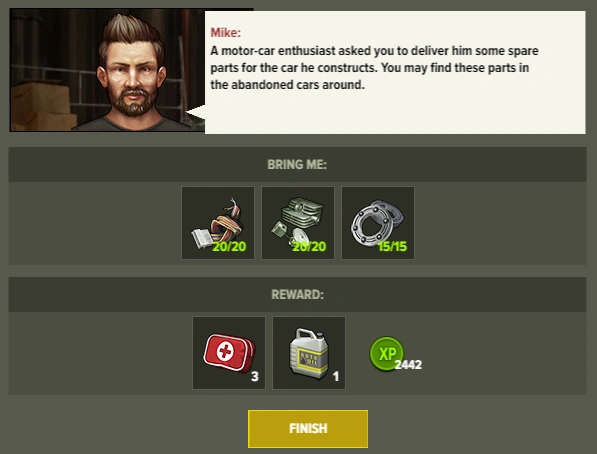
Task: Click the quantity 1 on Auto Oil
Action: [x=335, y=377]
